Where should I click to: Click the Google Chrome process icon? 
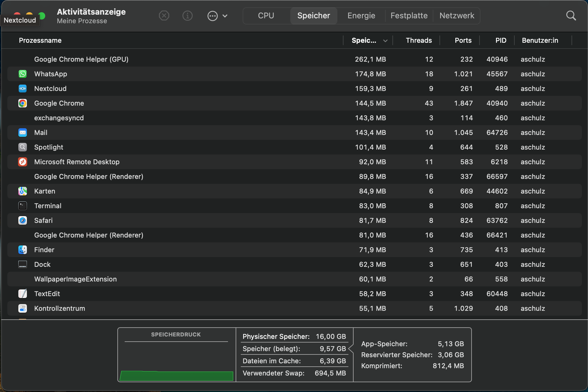coord(23,103)
